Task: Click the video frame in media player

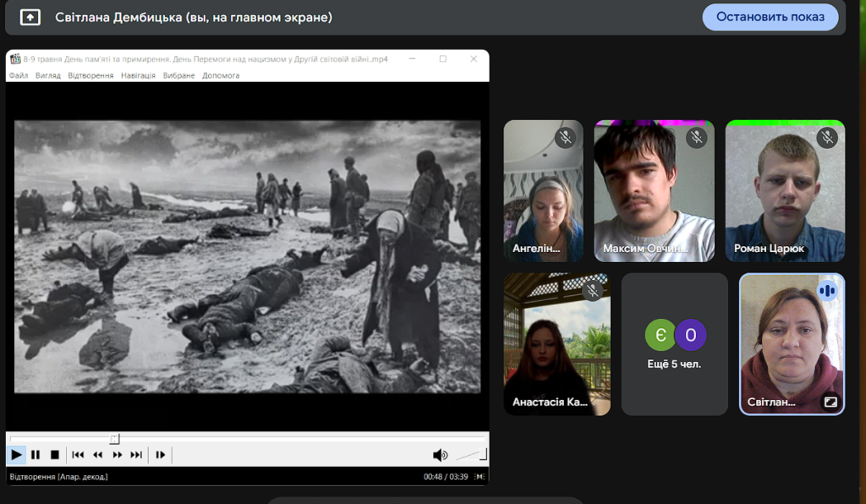Action: click(x=248, y=257)
